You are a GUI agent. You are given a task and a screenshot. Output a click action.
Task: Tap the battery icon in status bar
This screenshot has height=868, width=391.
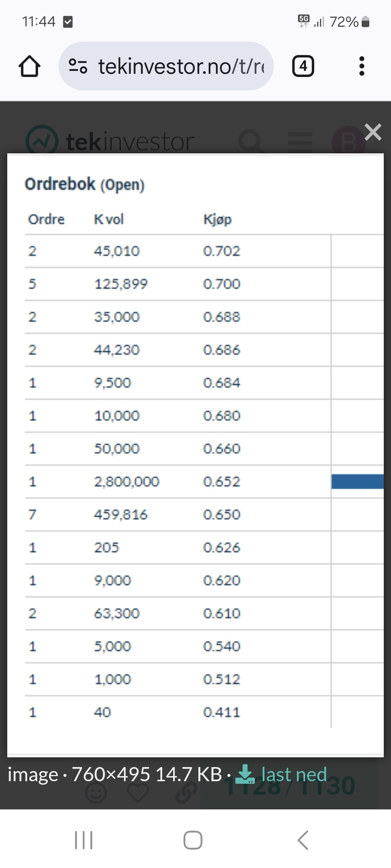point(366,22)
